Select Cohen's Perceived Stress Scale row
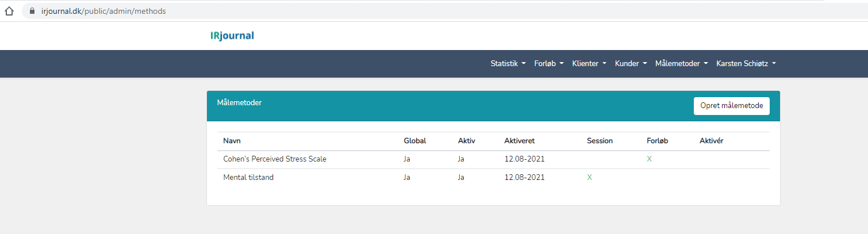This screenshot has height=234, width=868. tap(493, 159)
